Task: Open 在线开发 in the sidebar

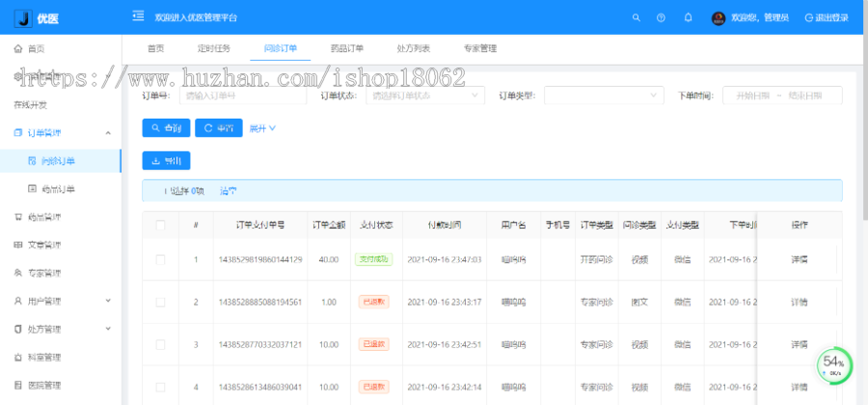Action: coord(31,105)
